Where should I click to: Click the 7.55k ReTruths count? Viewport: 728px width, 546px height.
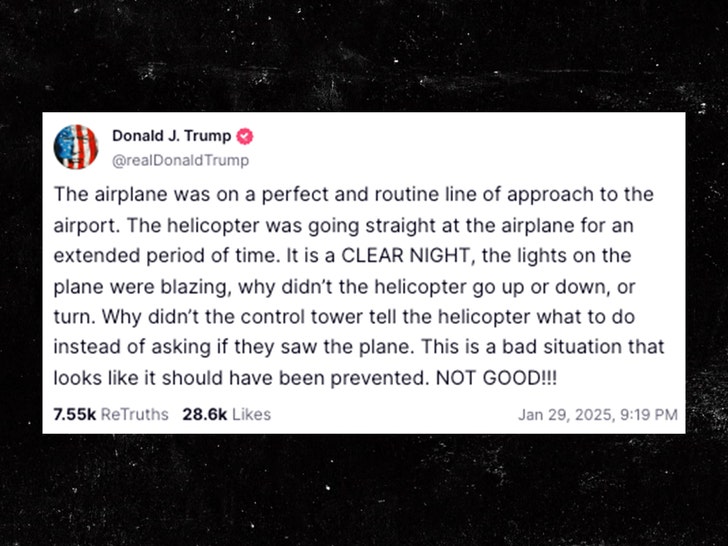75,414
